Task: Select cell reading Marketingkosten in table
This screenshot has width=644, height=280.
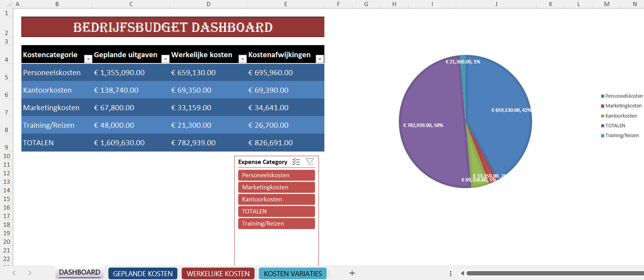Action: 57,107
